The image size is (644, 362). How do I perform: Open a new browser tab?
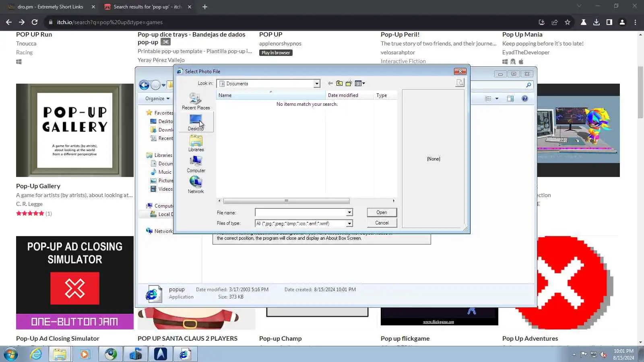[205, 7]
